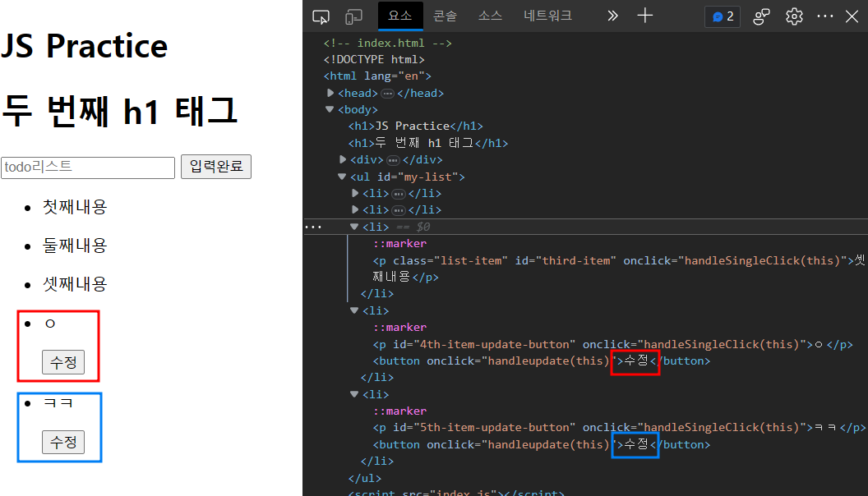
Task: Show more DevTools tabs chevron
Action: pos(612,16)
